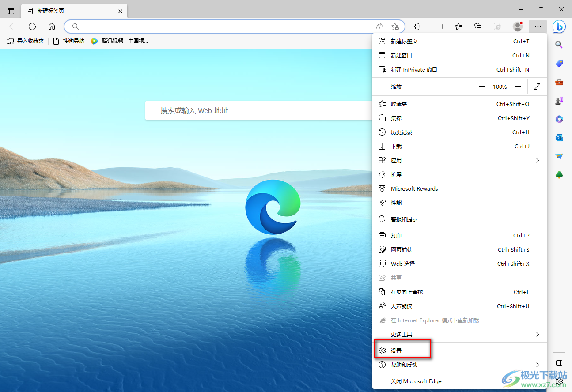Open the Collections icon in toolbar
The image size is (572, 392).
point(478,26)
